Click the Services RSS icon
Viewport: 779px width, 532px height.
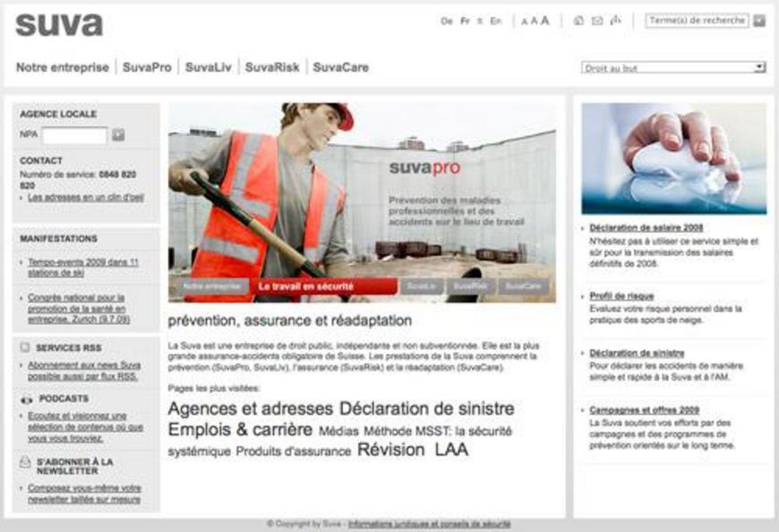tap(25, 348)
